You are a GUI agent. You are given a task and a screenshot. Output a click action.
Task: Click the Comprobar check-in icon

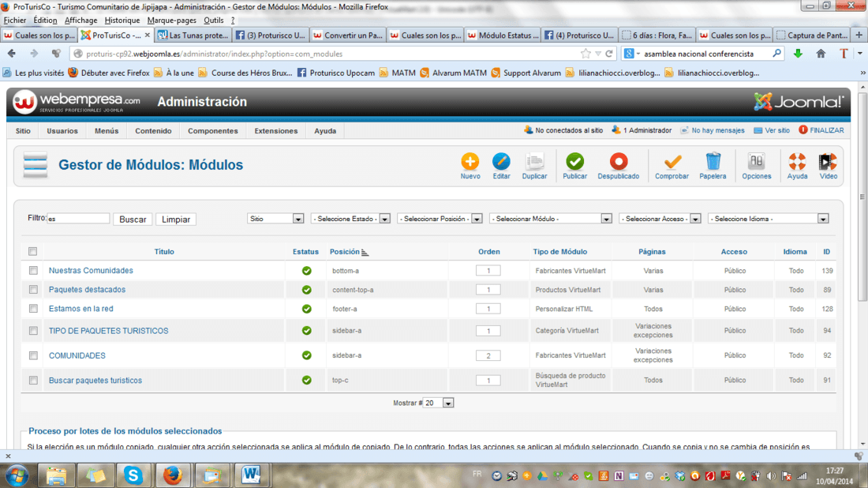click(x=672, y=162)
